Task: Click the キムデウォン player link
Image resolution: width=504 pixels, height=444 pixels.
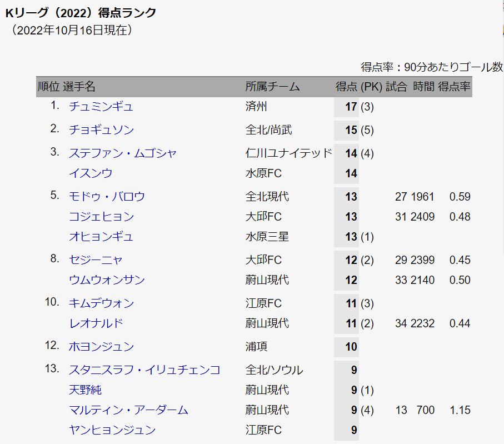Action: point(101,303)
